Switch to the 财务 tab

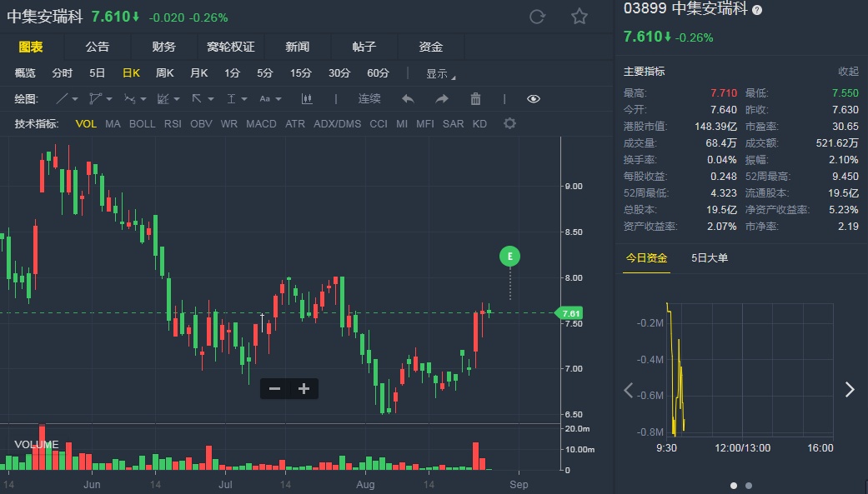(164, 47)
